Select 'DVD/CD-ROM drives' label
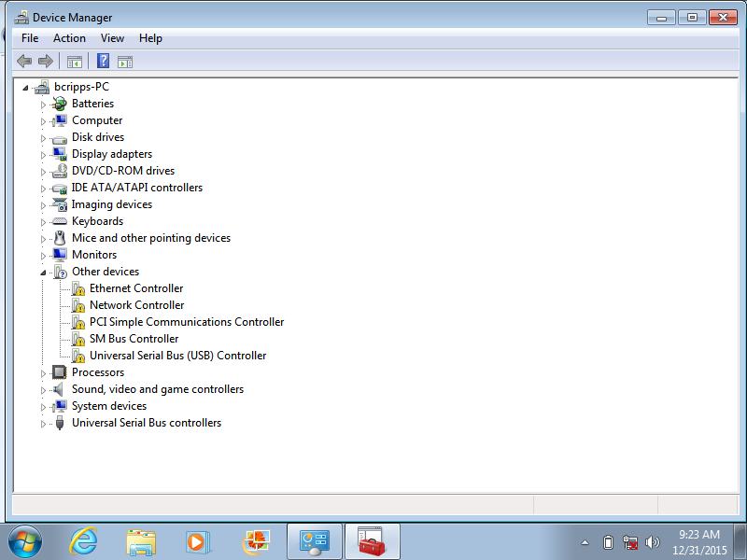Screen dimensions: 747x560 coord(123,171)
